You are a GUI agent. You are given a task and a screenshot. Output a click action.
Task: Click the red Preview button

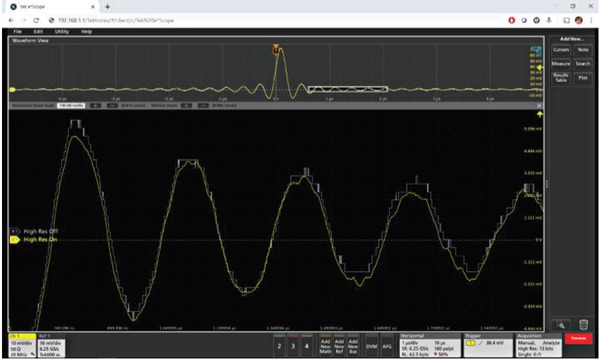coord(578,339)
